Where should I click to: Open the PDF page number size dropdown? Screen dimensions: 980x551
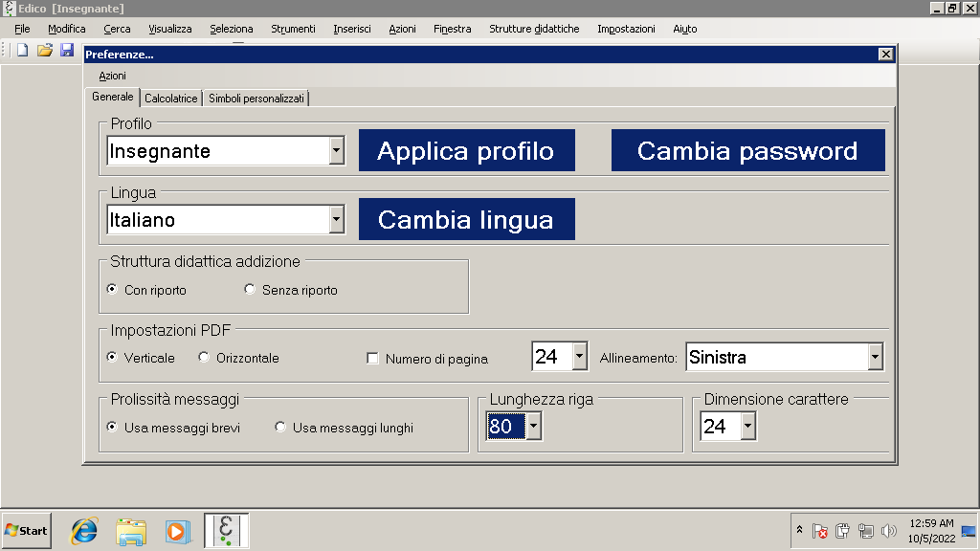579,356
